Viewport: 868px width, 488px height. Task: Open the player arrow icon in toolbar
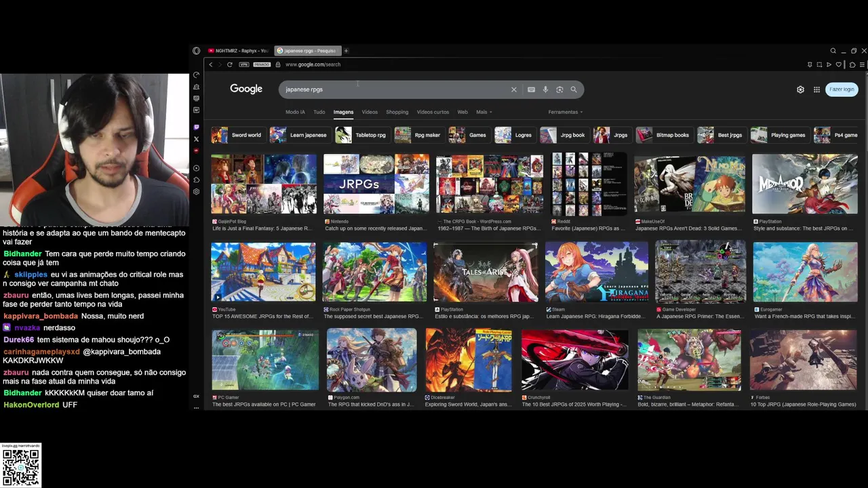(x=829, y=64)
